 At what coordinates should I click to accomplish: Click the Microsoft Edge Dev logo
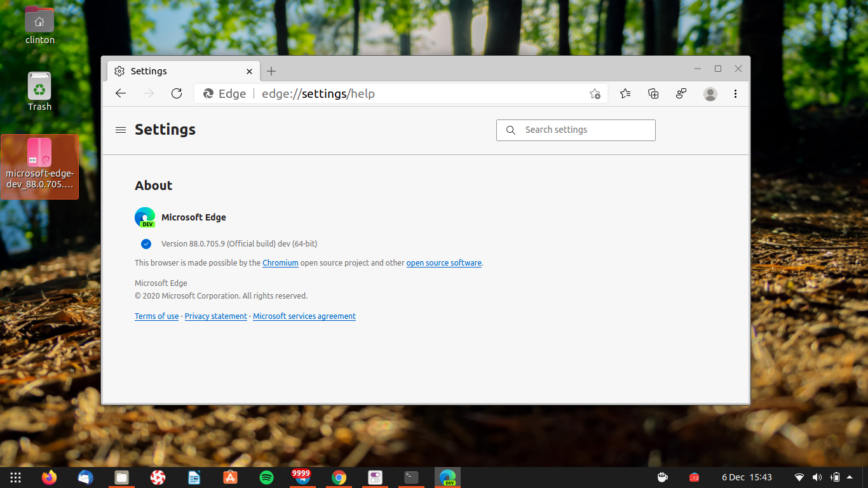[145, 217]
